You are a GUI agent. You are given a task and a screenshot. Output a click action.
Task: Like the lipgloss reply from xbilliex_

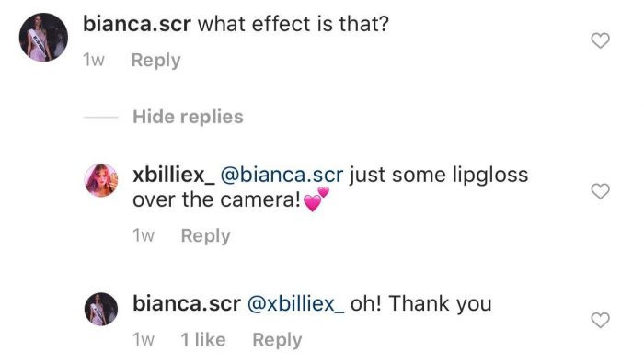click(x=600, y=191)
